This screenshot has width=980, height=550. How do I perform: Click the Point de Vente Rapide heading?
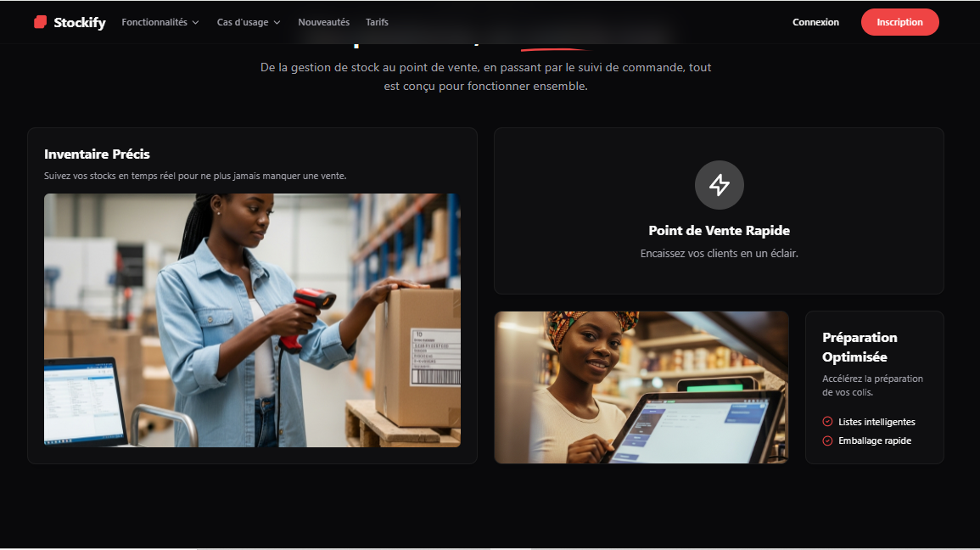[720, 231]
